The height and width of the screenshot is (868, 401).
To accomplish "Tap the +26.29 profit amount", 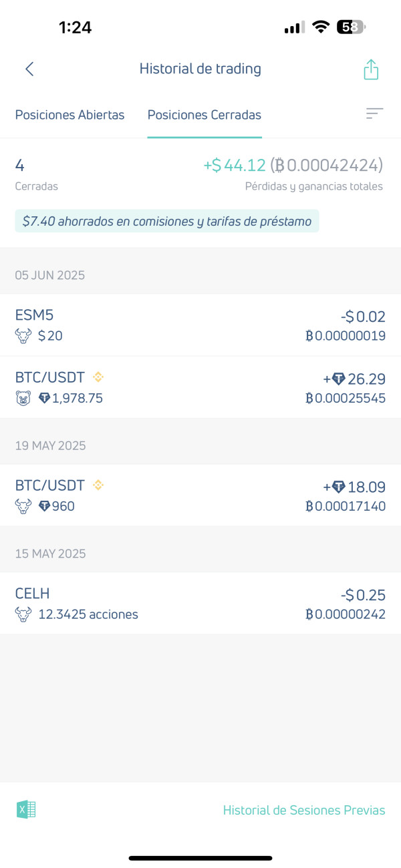I will coord(354,379).
